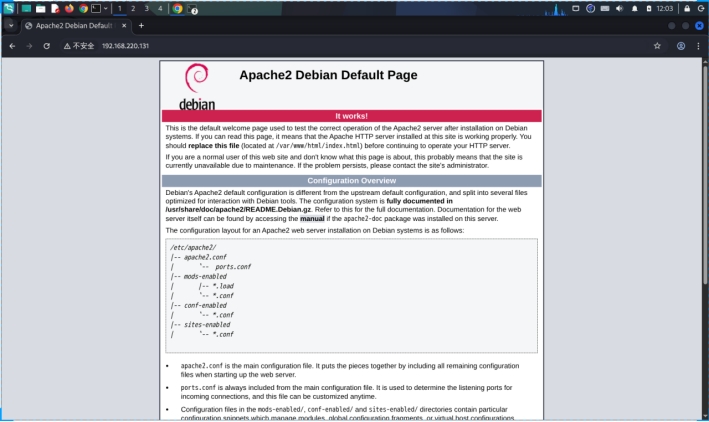Reload the Apache default page
The width and height of the screenshot is (709, 422).
tap(46, 46)
